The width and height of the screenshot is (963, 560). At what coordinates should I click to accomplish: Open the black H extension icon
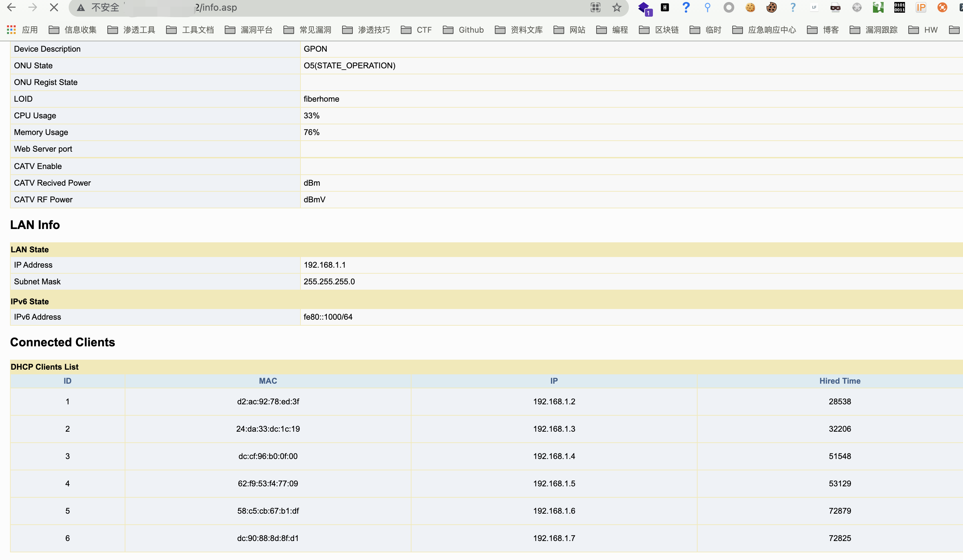coord(665,8)
